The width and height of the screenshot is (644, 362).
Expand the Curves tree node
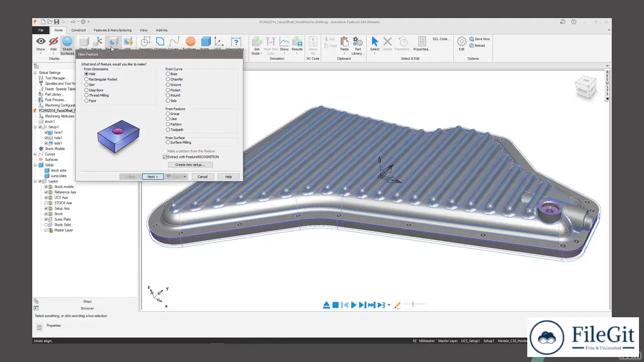tap(35, 154)
